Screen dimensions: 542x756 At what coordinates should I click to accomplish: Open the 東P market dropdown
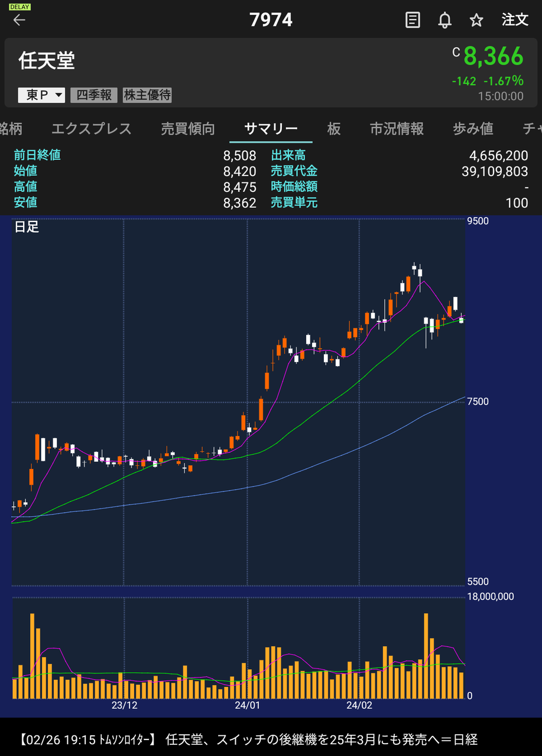click(x=41, y=94)
